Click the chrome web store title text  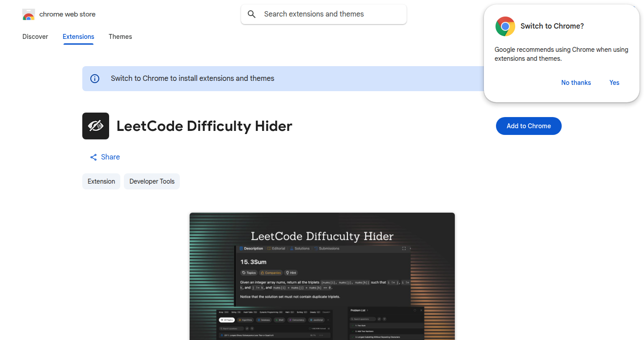[68, 14]
